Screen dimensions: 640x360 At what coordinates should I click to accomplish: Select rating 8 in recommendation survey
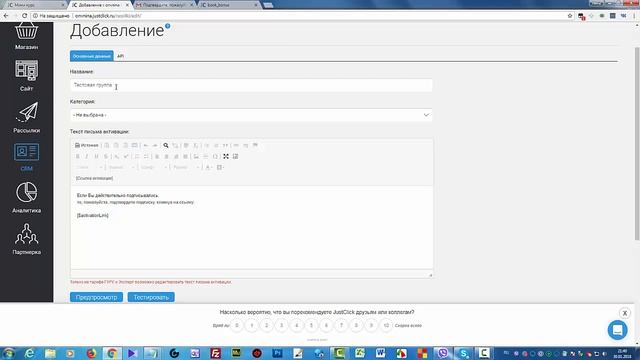coord(356,325)
